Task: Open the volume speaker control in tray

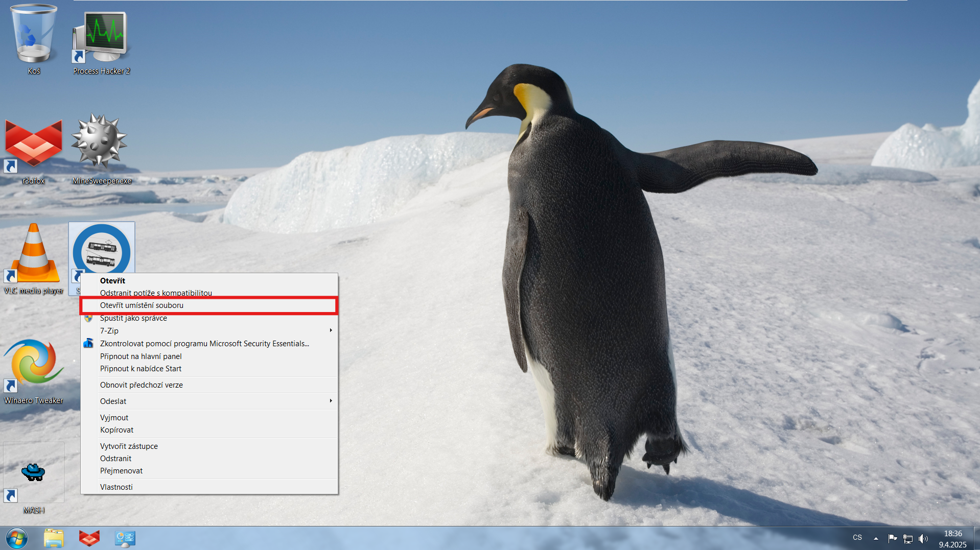Action: coord(923,538)
